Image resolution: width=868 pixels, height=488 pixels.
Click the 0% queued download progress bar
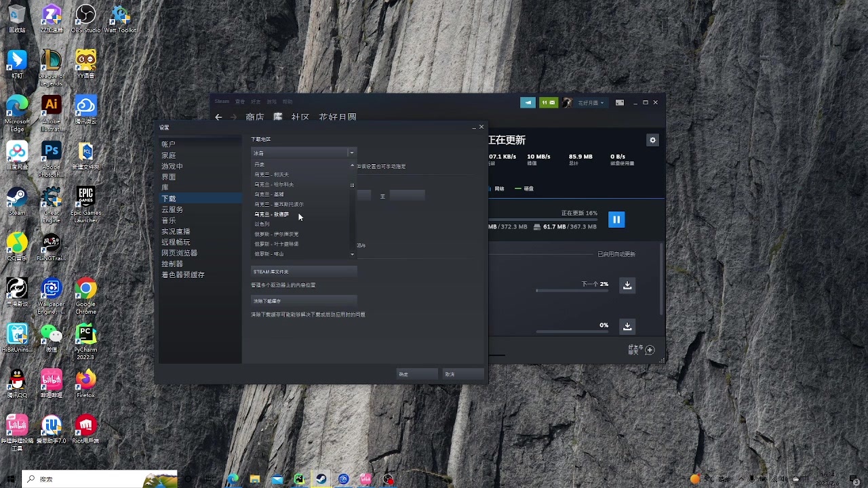tap(572, 332)
